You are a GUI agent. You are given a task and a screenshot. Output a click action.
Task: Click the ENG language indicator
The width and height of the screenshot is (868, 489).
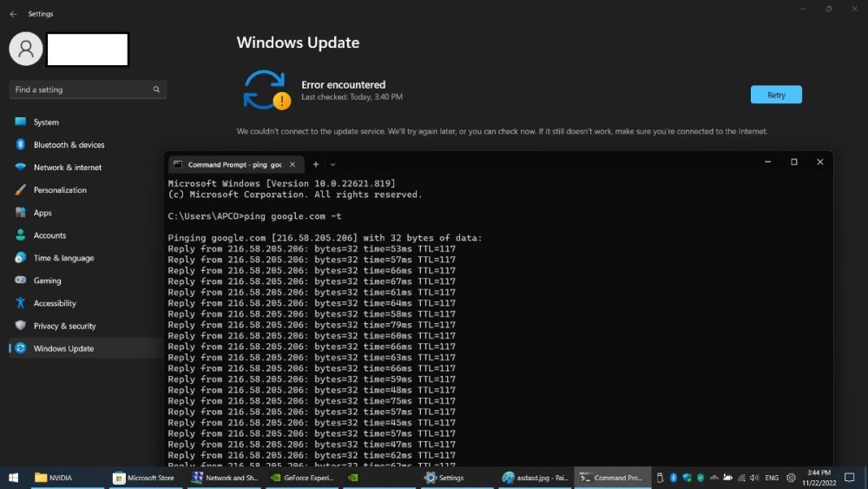click(772, 478)
